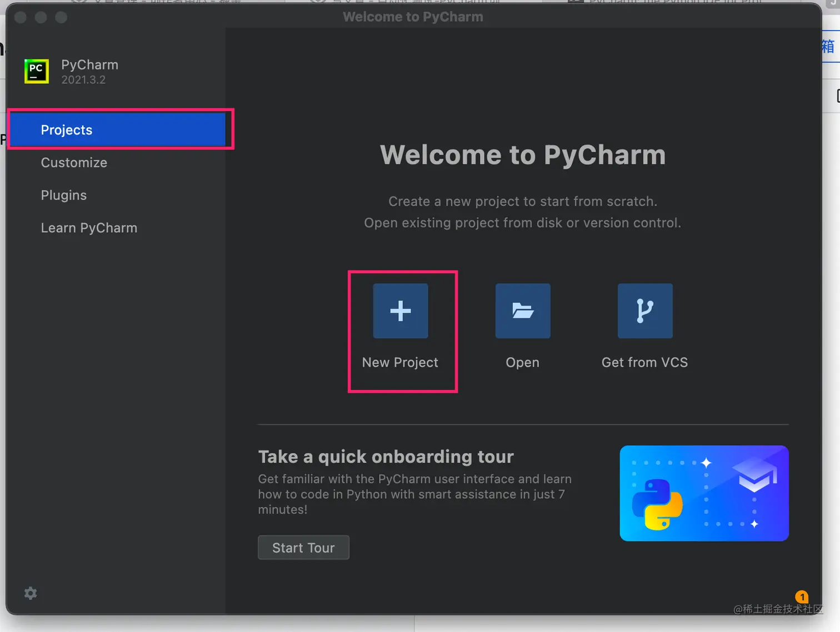Click the Start Tour button
This screenshot has width=840, height=632.
[303, 548]
